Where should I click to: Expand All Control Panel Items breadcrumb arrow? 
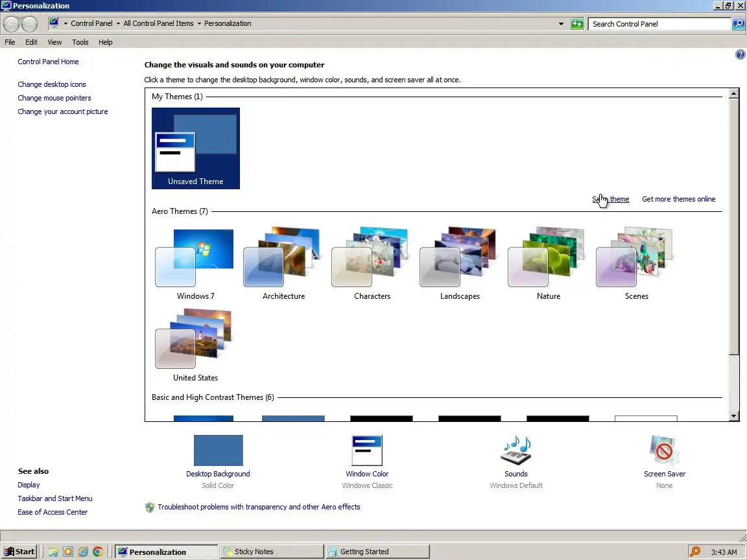point(199,24)
